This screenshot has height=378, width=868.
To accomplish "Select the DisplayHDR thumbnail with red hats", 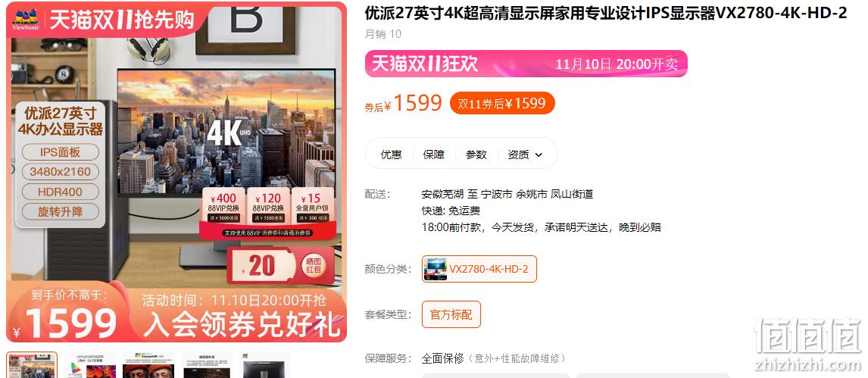I will coord(148,364).
